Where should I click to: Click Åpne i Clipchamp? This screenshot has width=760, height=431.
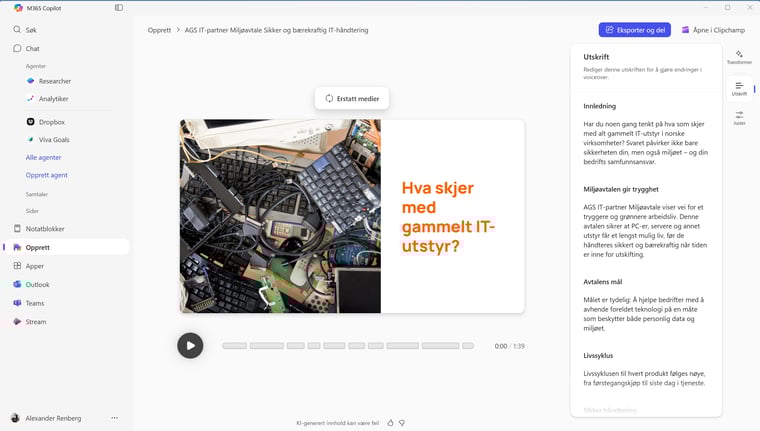tap(713, 30)
